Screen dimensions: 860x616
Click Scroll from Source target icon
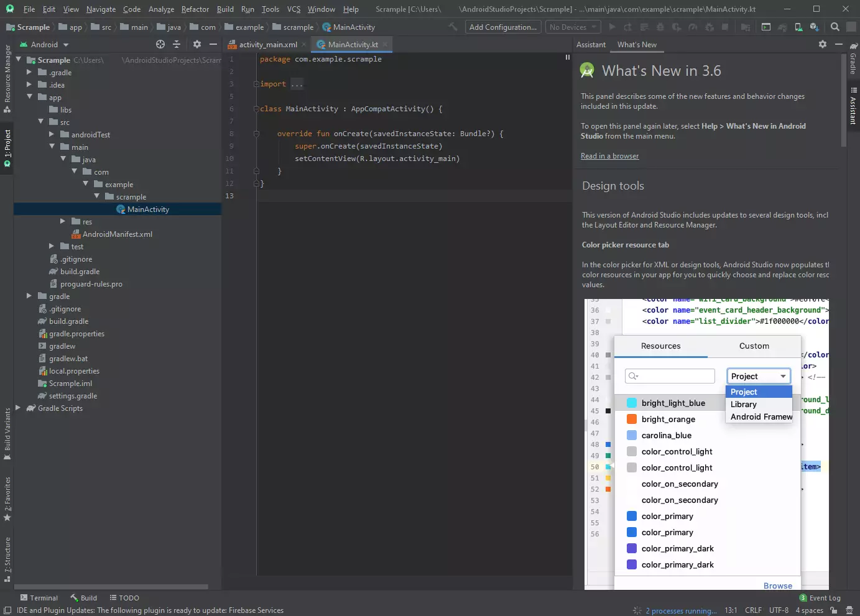160,44
